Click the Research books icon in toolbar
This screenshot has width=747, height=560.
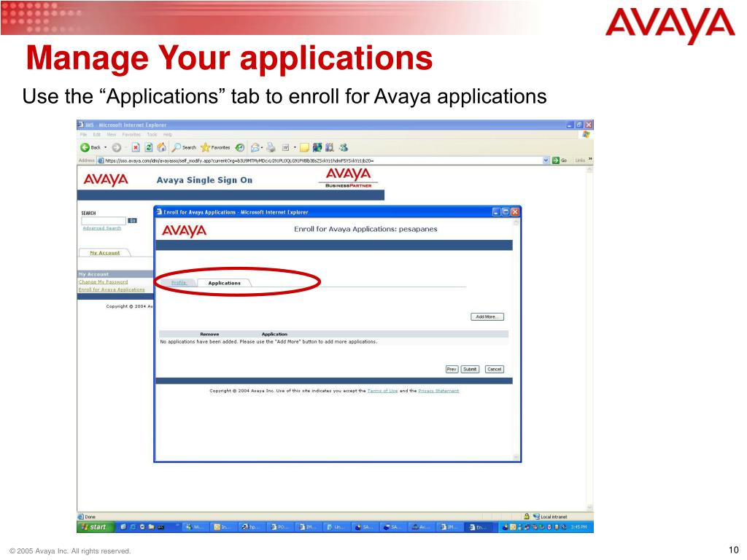[x=330, y=147]
